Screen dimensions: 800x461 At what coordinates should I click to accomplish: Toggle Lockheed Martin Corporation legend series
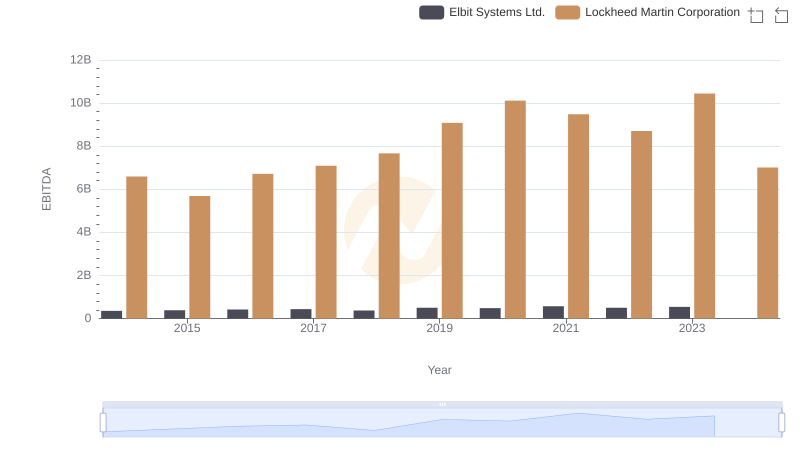[647, 12]
